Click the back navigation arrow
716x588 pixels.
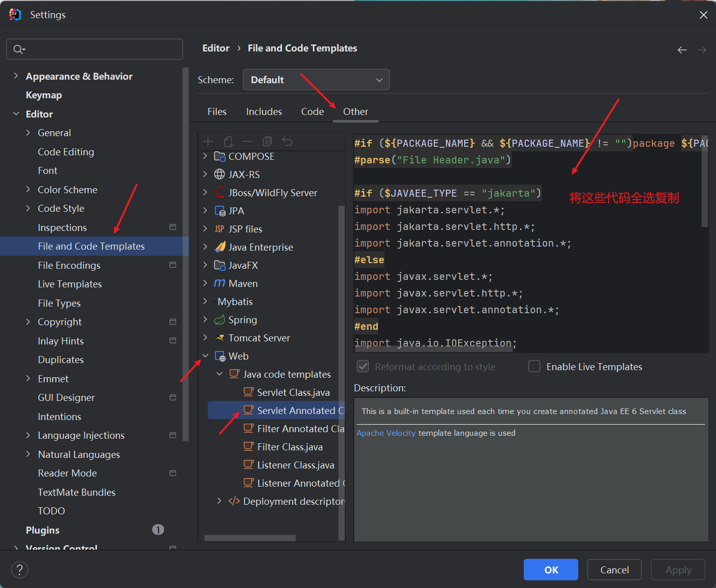(682, 49)
